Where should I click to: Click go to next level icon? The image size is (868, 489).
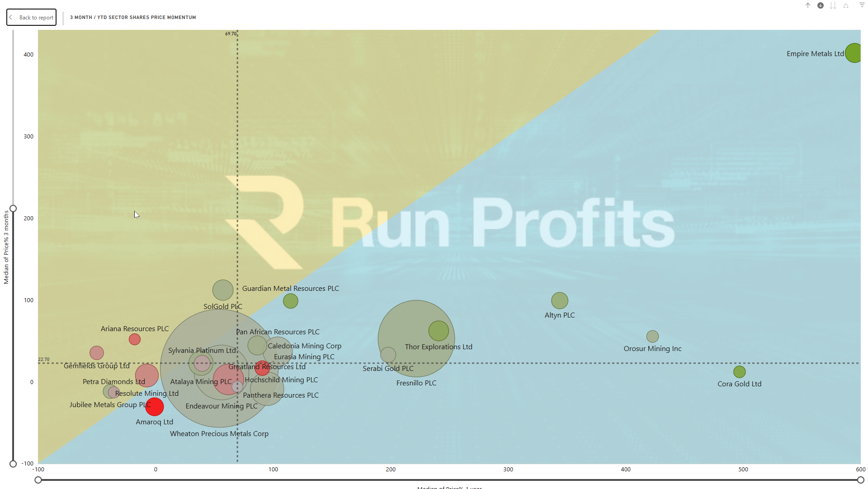click(x=833, y=5)
